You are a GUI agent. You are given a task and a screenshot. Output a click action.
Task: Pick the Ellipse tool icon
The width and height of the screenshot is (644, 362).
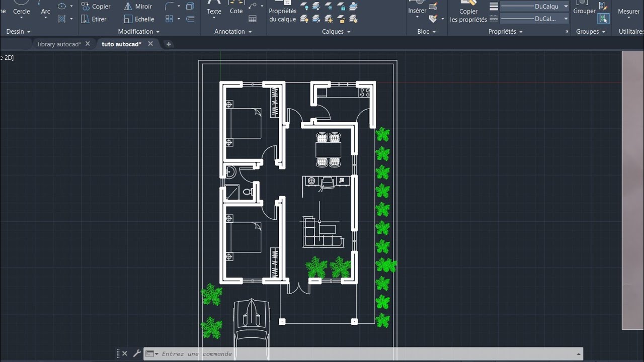(62, 6)
